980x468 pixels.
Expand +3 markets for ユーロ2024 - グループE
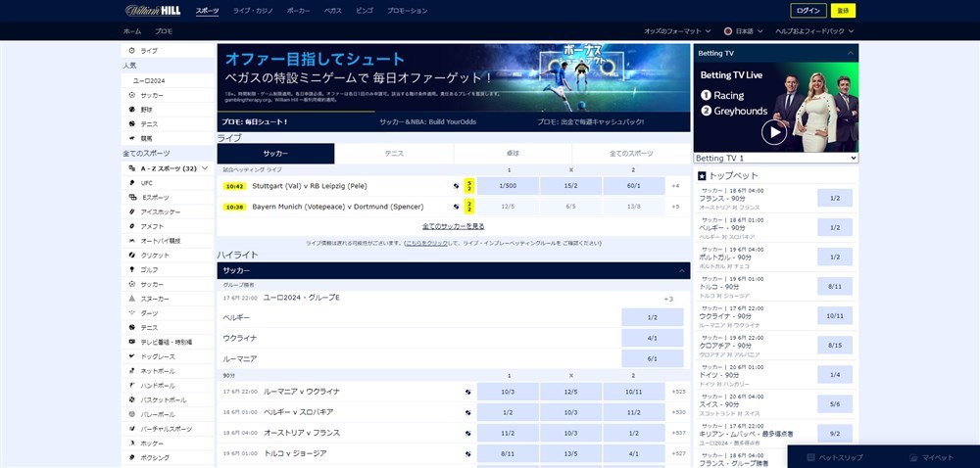668,299
